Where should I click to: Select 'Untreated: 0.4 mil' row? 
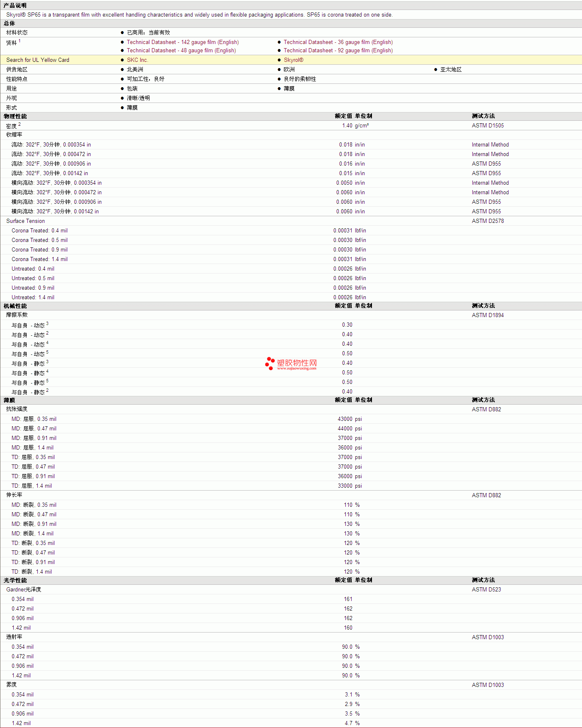[291, 269]
